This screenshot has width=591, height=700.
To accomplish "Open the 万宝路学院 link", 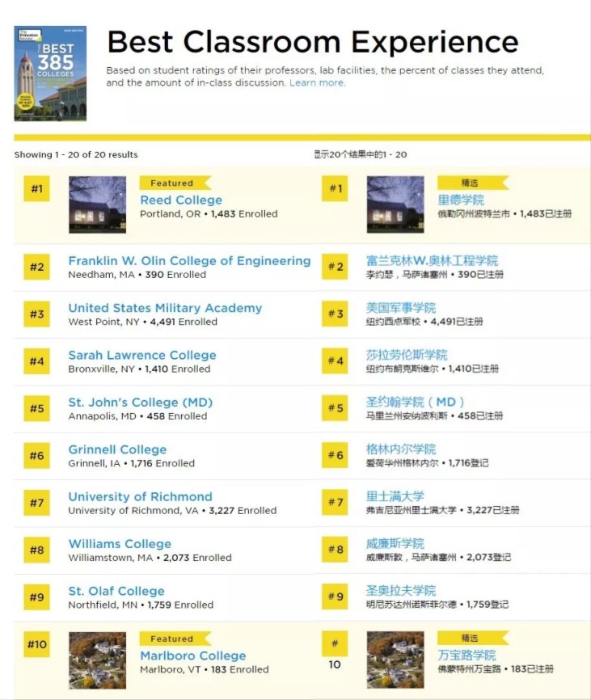I will 467,655.
